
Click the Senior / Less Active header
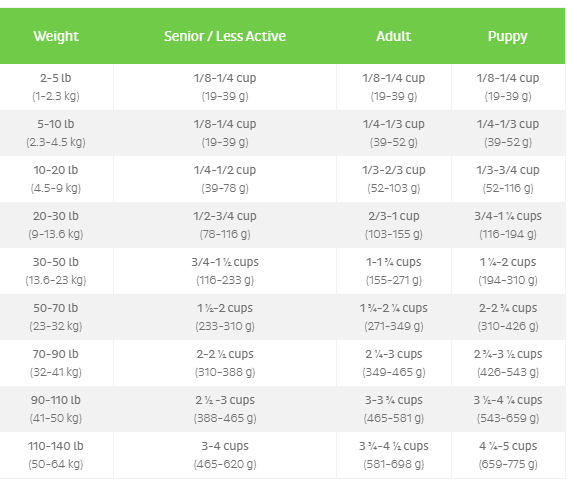[225, 36]
